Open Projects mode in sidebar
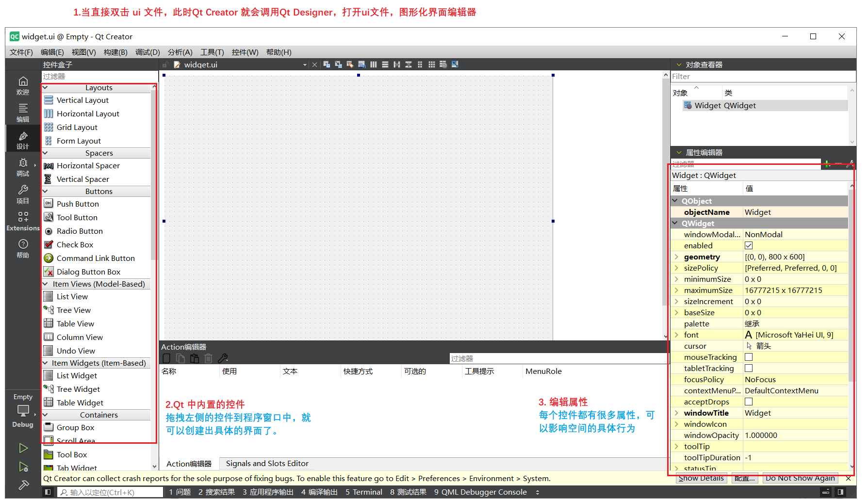This screenshot has width=868, height=500. click(x=23, y=194)
